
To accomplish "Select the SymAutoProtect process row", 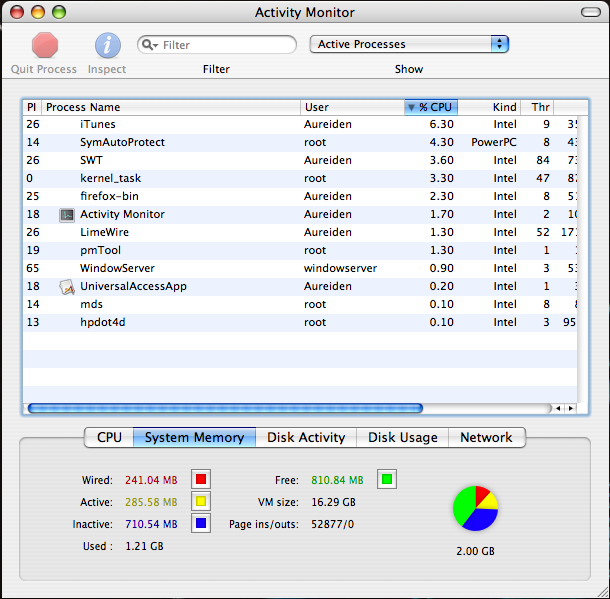I will coord(300,142).
